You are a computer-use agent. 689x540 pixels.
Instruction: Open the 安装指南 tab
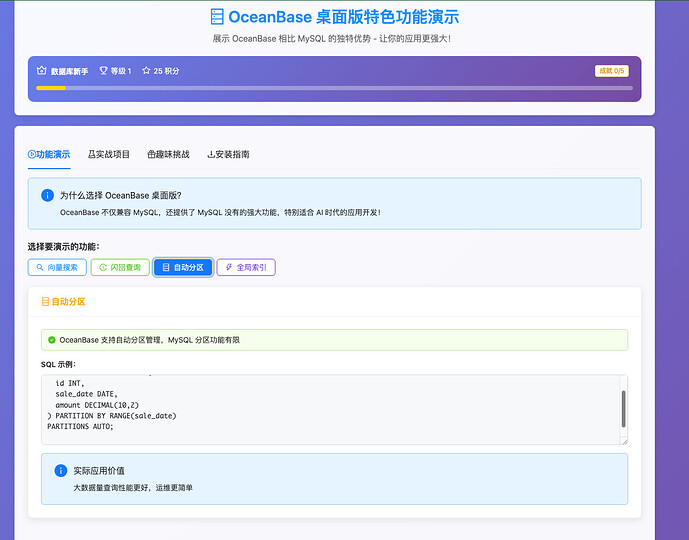point(228,154)
